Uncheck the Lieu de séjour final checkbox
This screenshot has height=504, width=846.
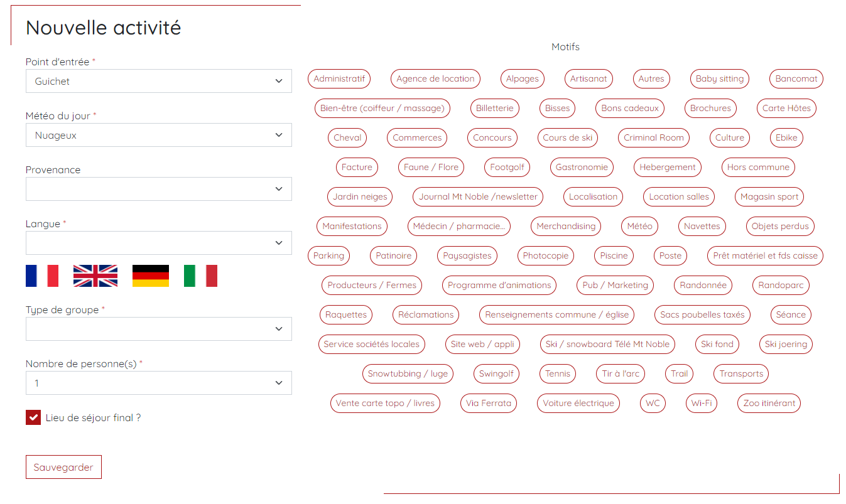click(33, 417)
